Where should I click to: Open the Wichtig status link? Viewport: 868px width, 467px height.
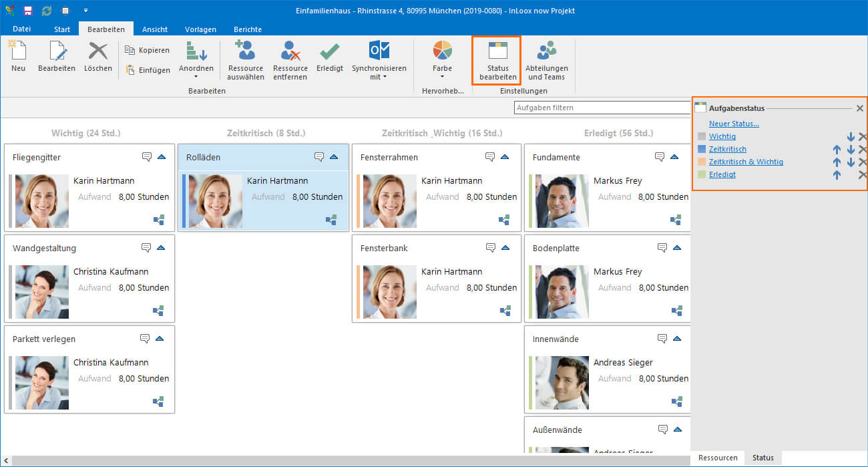coord(722,136)
